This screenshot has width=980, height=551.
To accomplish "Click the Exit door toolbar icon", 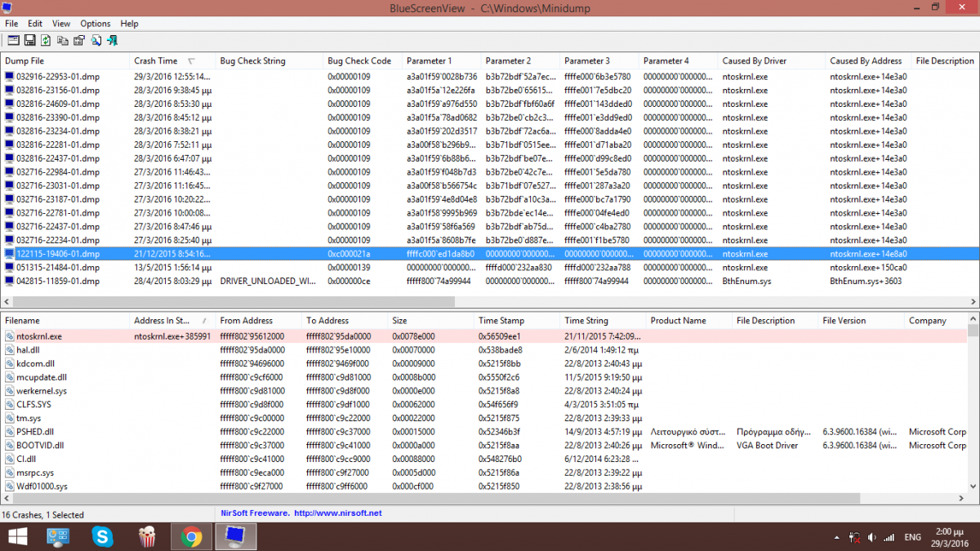I will click(x=113, y=40).
